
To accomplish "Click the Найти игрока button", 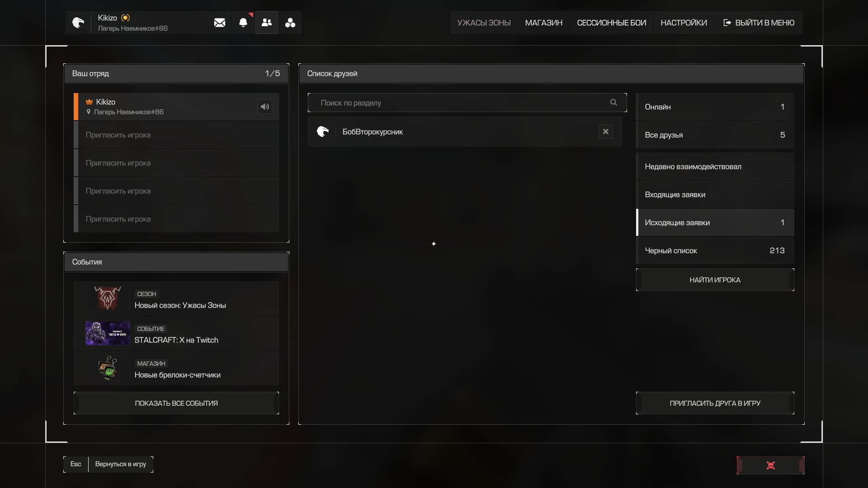I will click(715, 280).
